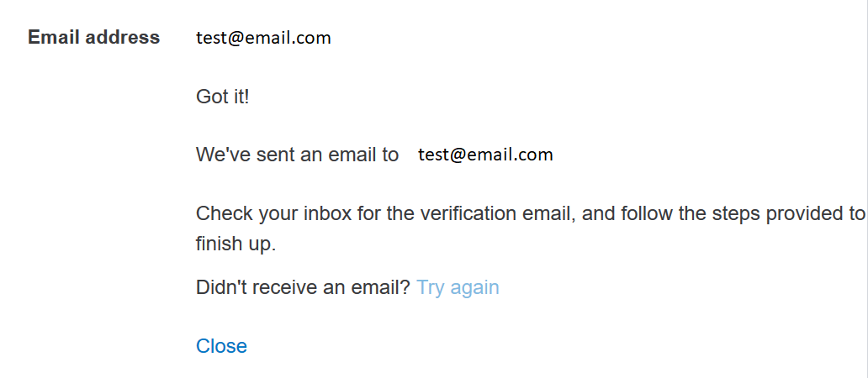Click the "Didn't receive an email?" question
Image resolution: width=868 pixels, height=378 pixels.
point(303,288)
